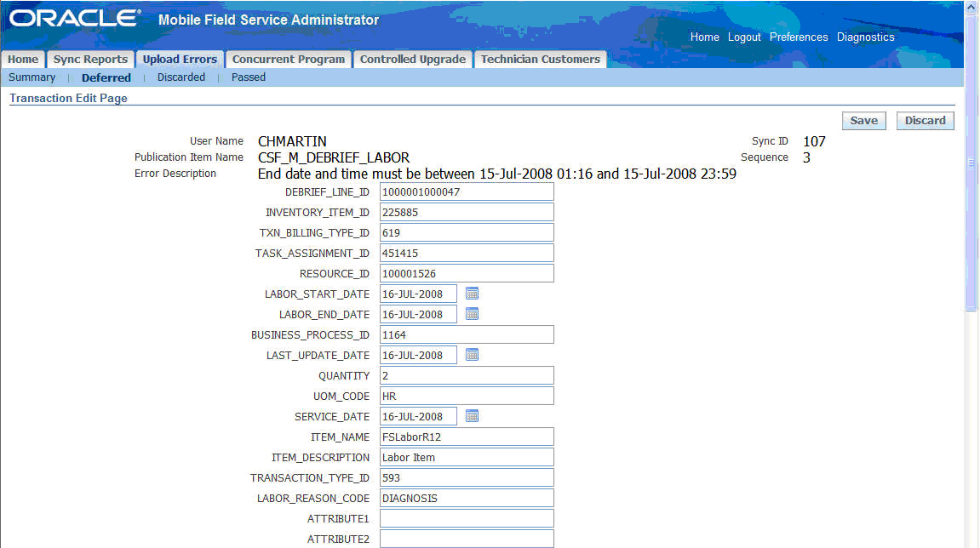Select the Upload Errors tab
Screen dimensions: 980x548
(180, 60)
